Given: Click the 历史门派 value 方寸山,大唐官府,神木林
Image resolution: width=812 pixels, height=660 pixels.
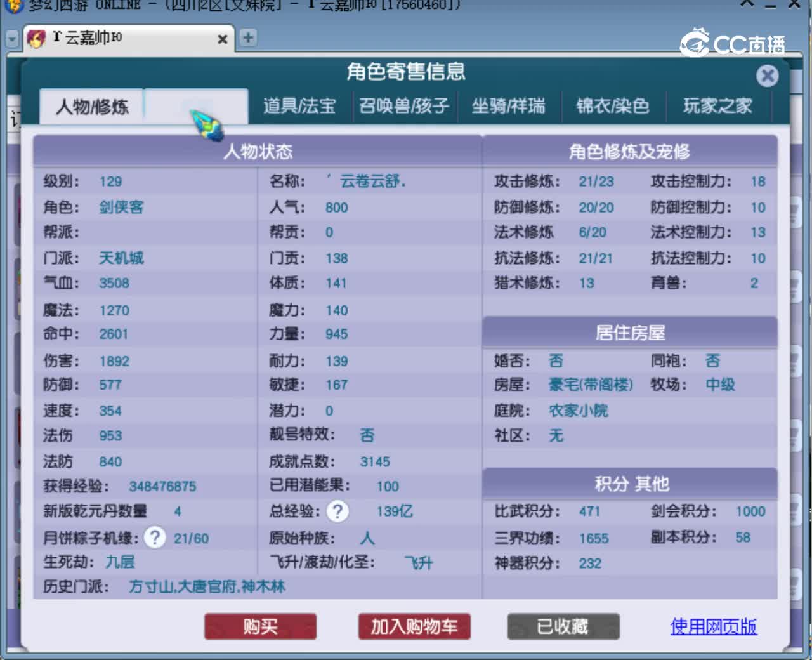Looking at the screenshot, I should point(207,586).
